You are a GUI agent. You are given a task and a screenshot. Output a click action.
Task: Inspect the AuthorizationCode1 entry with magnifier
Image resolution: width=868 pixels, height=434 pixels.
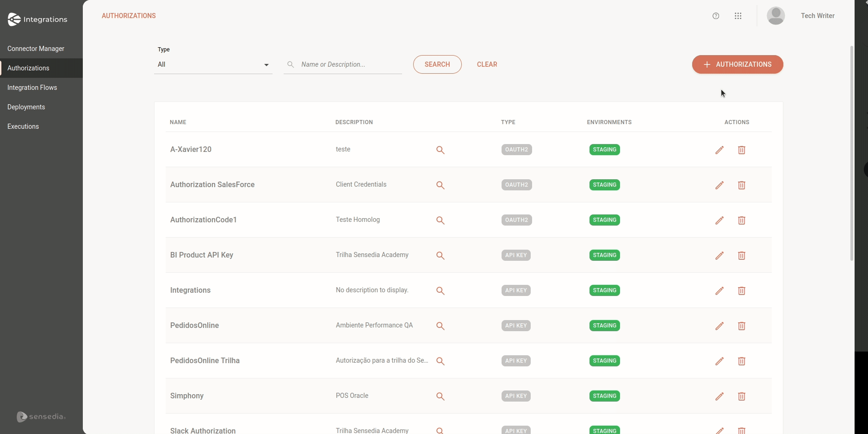coord(440,220)
